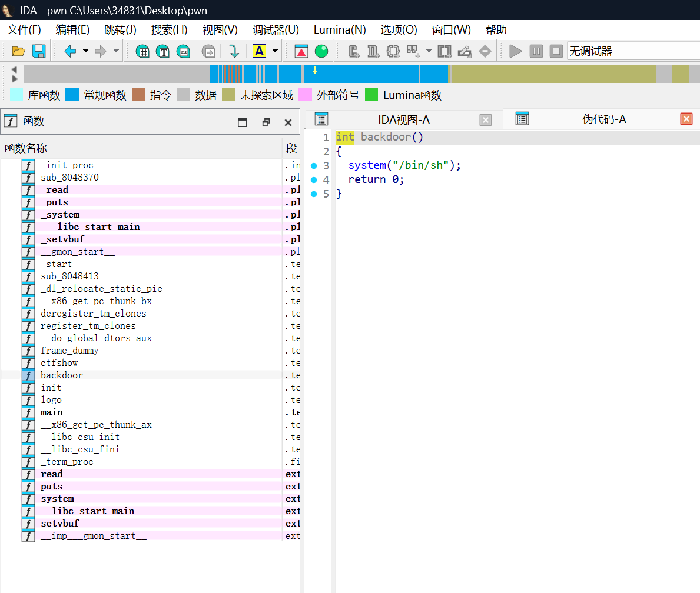This screenshot has height=593, width=700.
Task: Click the yellow 'A' toolbar icon
Action: click(x=260, y=51)
